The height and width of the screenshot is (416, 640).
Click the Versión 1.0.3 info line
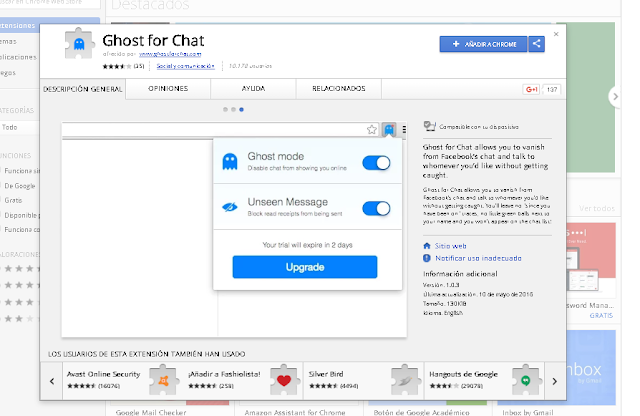pyautogui.click(x=441, y=285)
